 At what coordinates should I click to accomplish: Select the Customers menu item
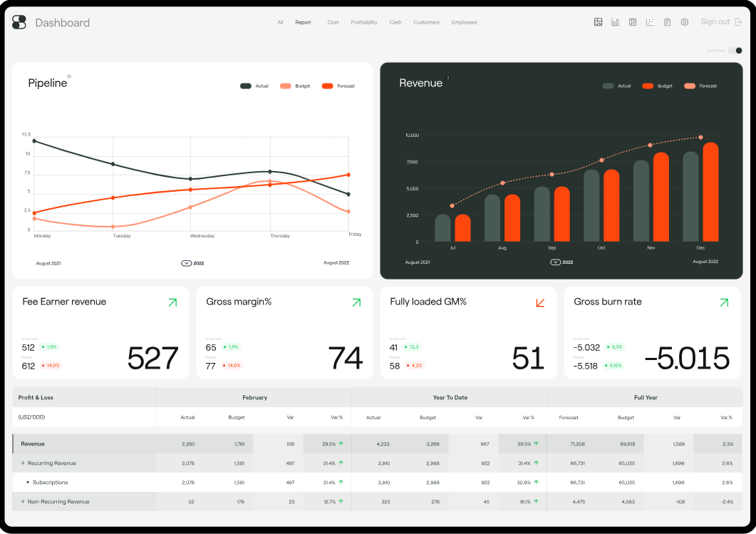(426, 22)
